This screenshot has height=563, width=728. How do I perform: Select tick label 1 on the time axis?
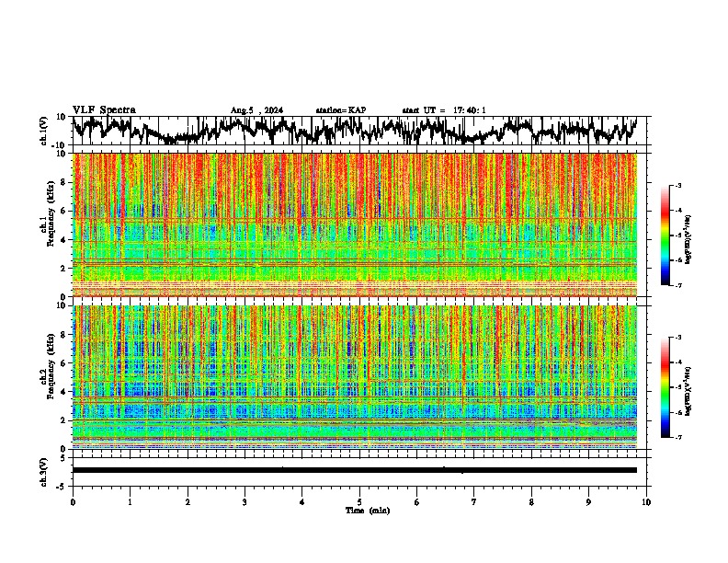point(130,502)
